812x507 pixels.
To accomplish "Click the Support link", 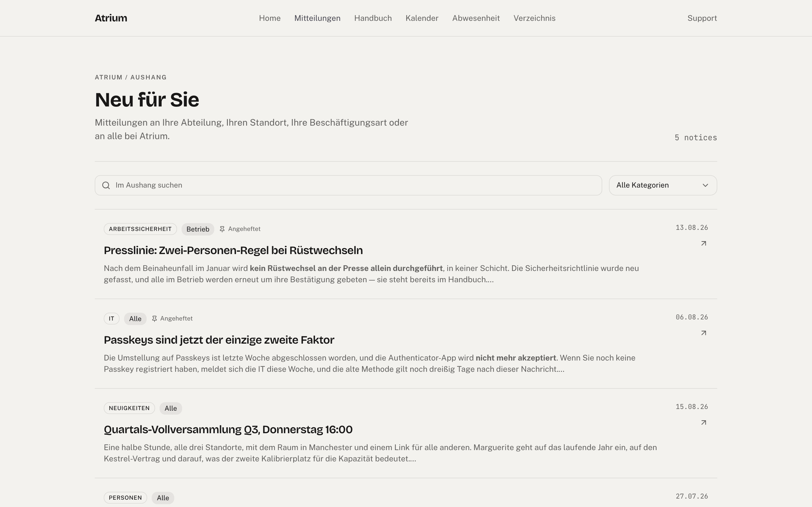I will (x=702, y=18).
